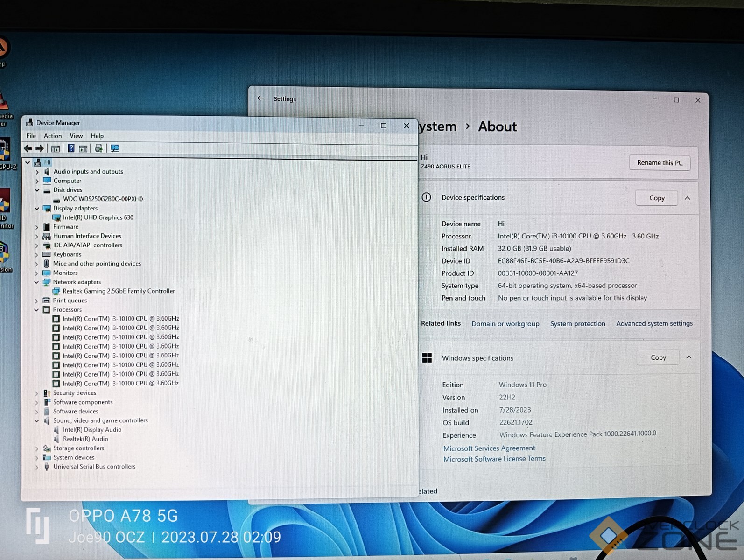This screenshot has height=560, width=744.
Task: Collapse the Processors node
Action: pos(36,310)
